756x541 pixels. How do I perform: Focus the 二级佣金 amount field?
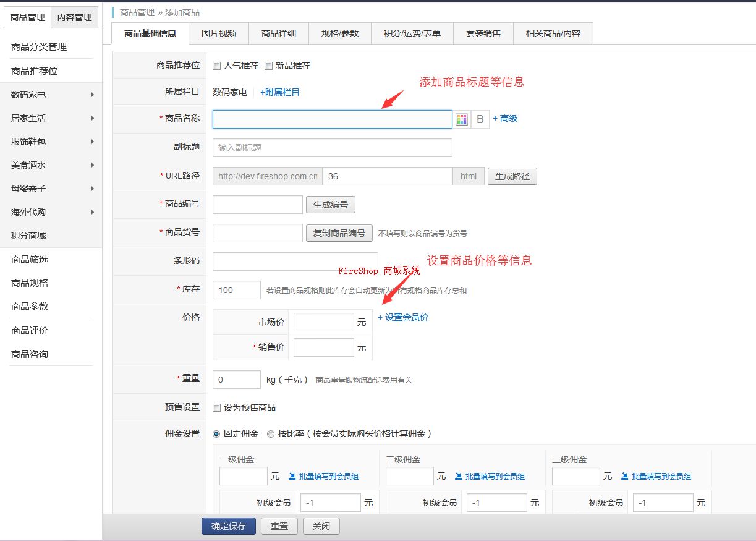tap(410, 476)
